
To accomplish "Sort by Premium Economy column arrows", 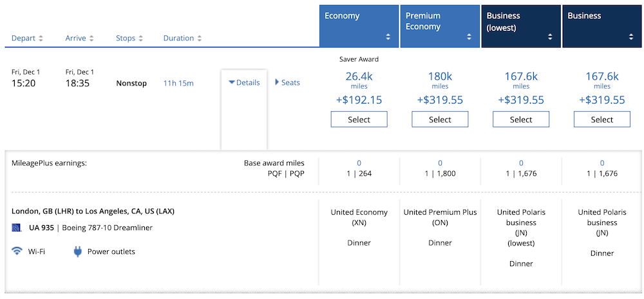I will (469, 37).
